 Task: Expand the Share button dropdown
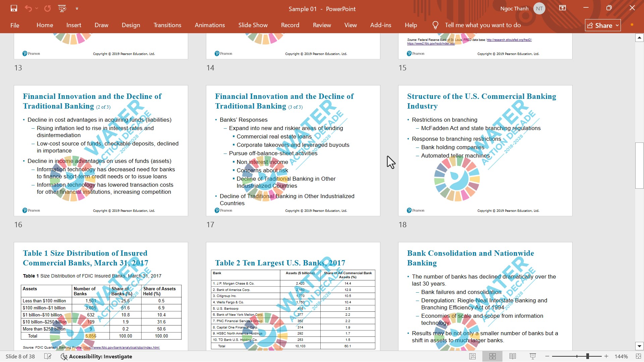tap(617, 25)
